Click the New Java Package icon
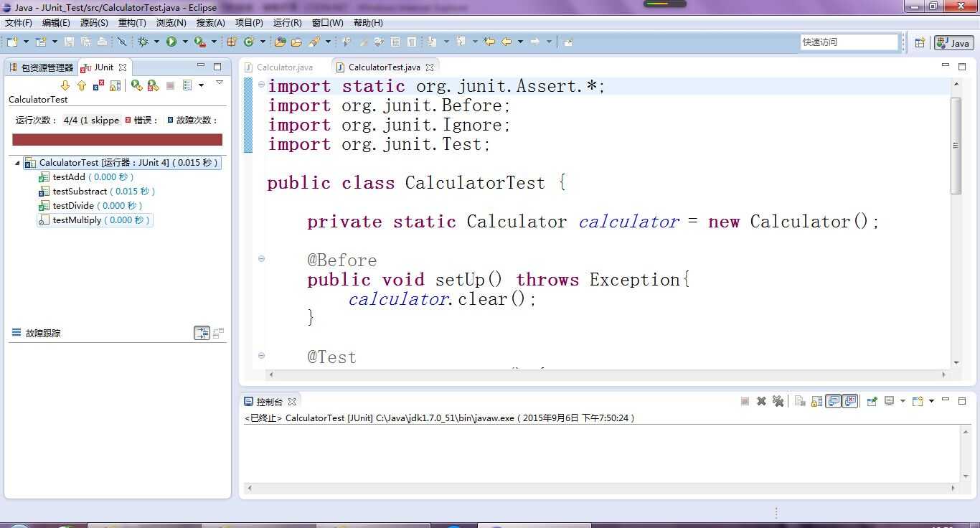The width and height of the screenshot is (980, 528). click(x=231, y=42)
